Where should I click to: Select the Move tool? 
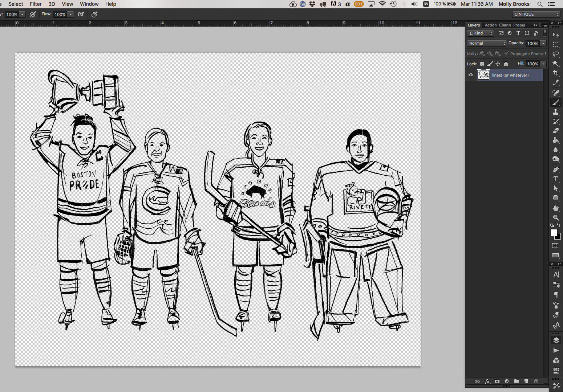556,35
